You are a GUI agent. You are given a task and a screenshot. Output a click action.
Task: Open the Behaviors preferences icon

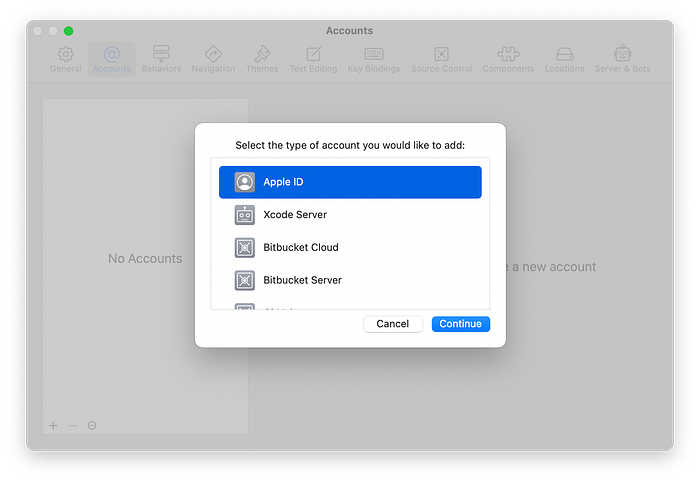coord(161,54)
